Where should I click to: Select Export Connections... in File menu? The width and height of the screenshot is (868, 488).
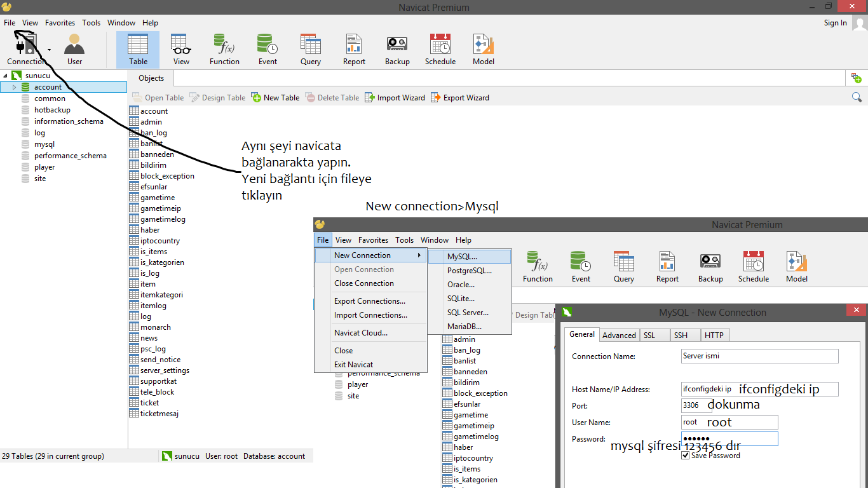[x=371, y=301]
